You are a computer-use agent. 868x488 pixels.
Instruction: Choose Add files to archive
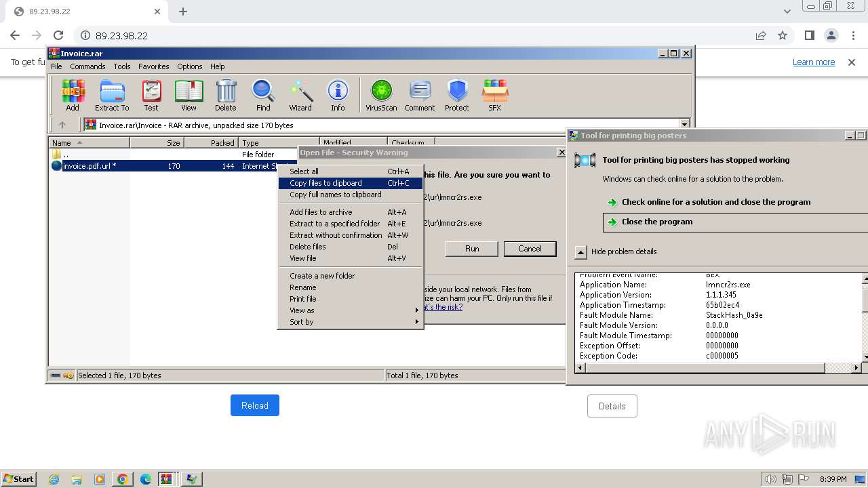point(351,212)
